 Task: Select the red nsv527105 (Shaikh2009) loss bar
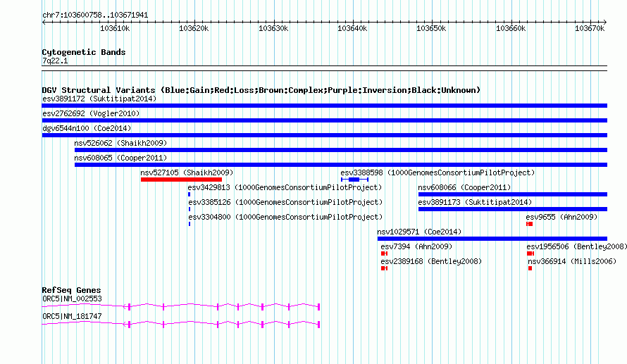coord(181,180)
